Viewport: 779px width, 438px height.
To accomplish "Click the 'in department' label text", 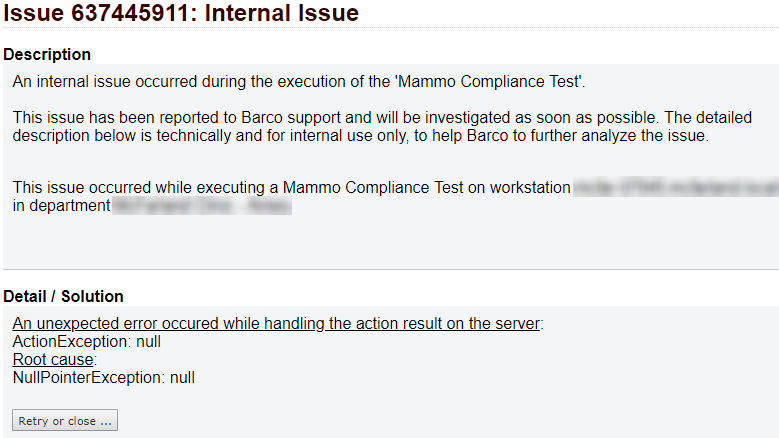I will pos(61,206).
